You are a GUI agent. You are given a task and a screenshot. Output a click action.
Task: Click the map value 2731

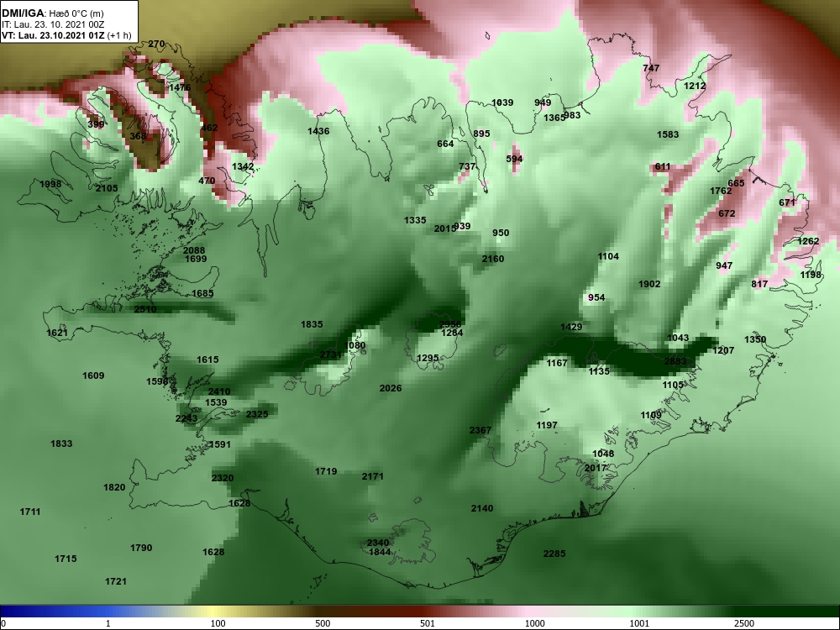coord(330,354)
